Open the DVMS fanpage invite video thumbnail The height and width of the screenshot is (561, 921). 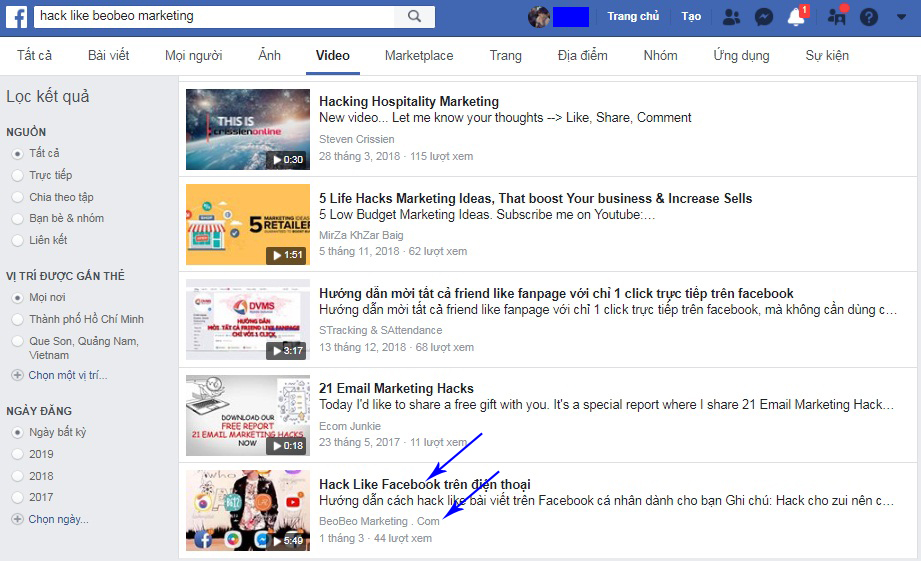pos(248,320)
